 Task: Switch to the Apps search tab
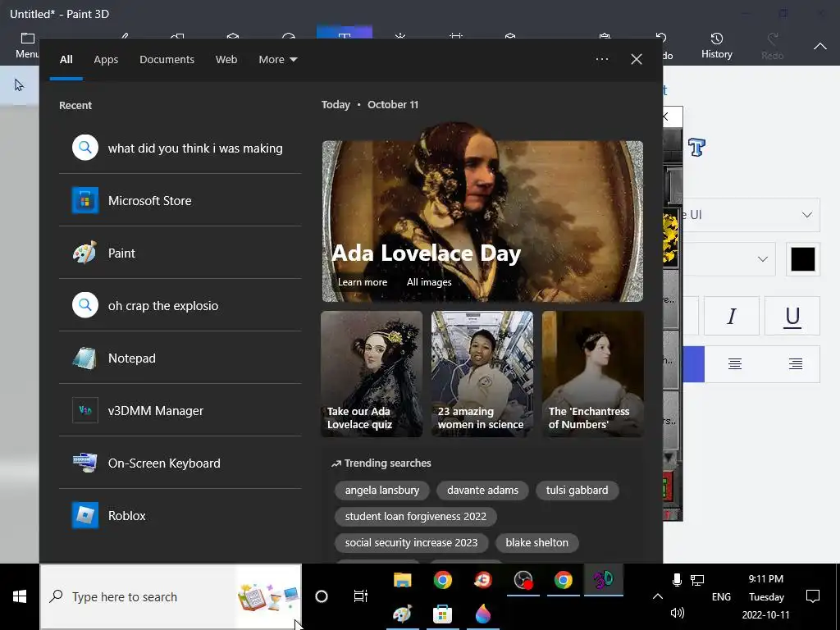pos(106,59)
